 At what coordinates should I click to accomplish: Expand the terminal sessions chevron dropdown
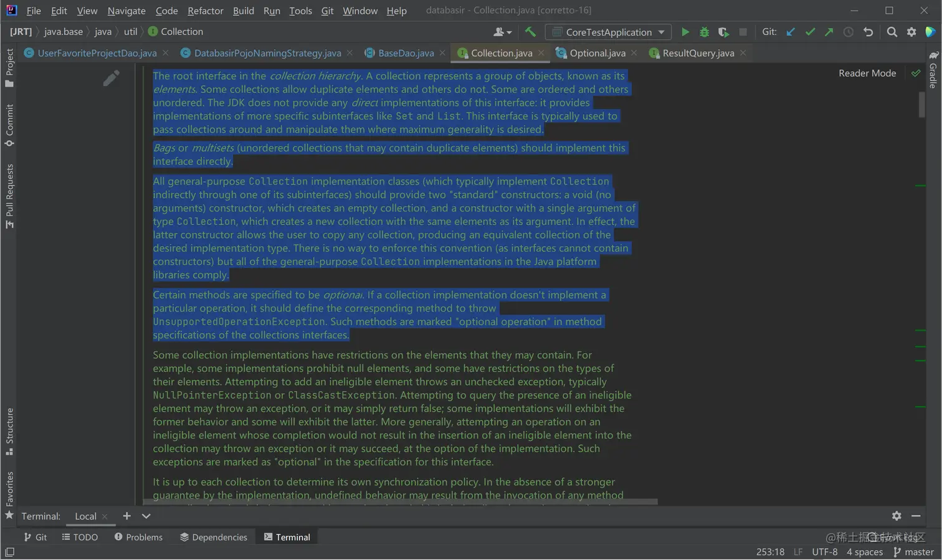(x=146, y=516)
